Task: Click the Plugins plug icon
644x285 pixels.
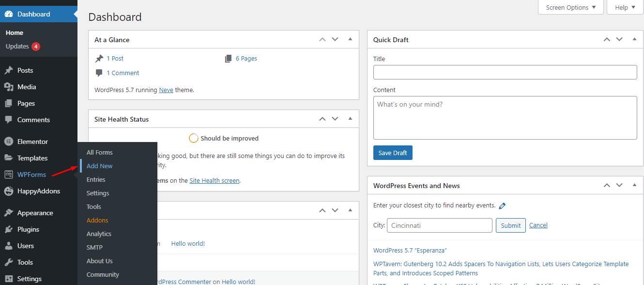Action: pos(9,229)
